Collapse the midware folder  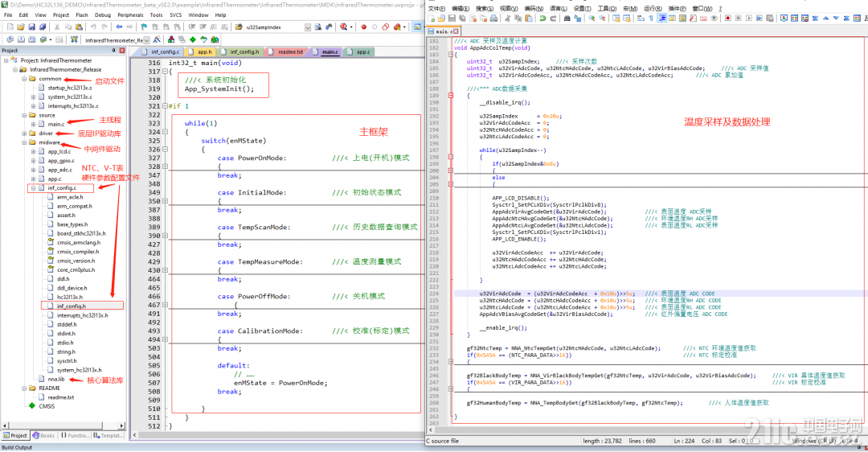[x=24, y=142]
